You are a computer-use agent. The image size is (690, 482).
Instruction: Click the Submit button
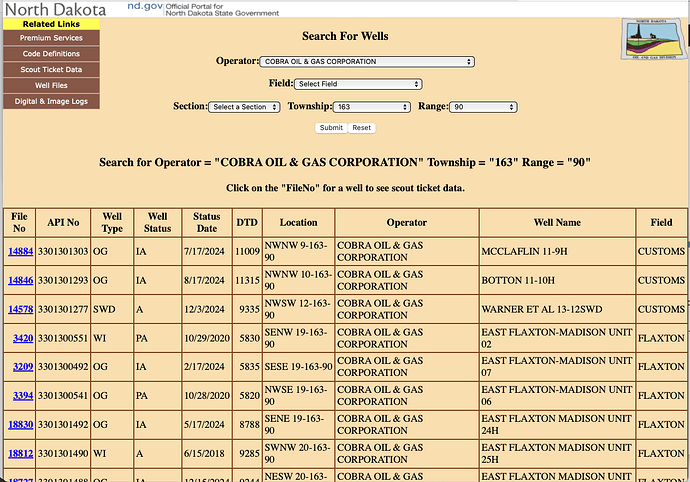point(331,128)
